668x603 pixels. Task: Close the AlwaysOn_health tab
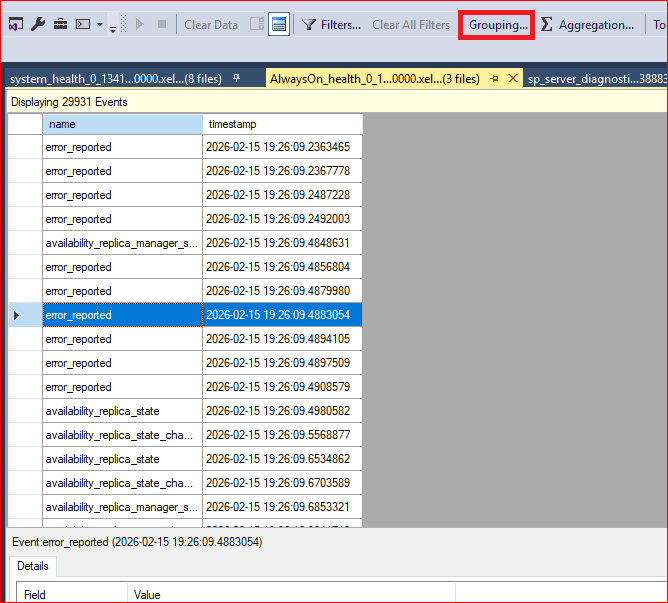[x=513, y=78]
